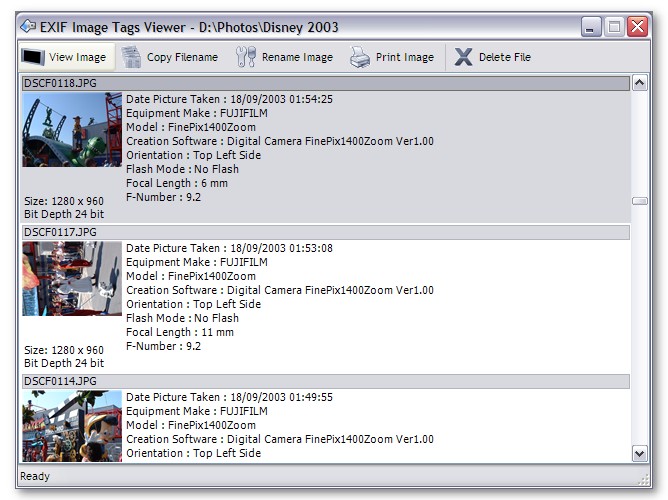Click the Delete File label
Screen dimensions: 668x500
pos(504,57)
